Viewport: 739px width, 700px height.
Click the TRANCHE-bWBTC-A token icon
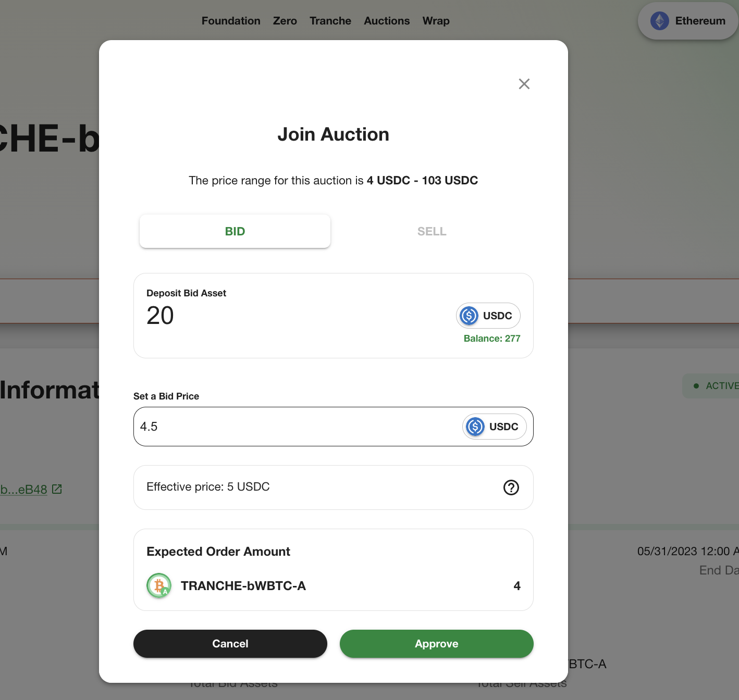(159, 586)
